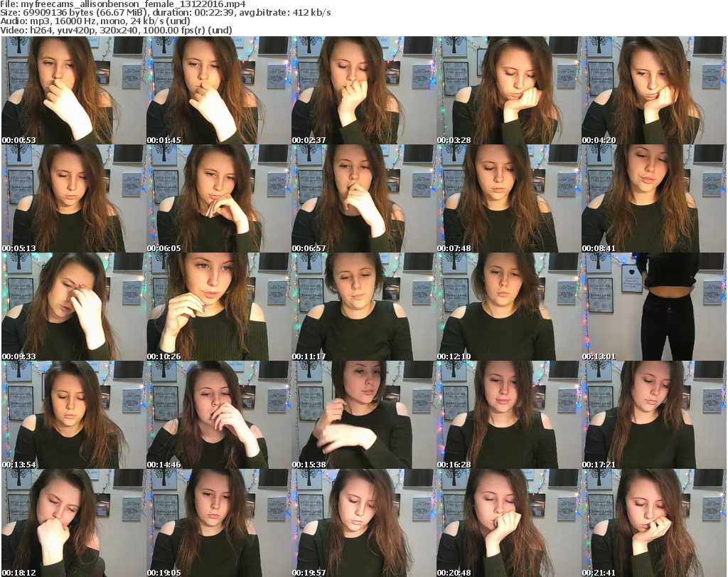728x577 pixels.
Task: Select the frame at 00:01:45
Action: tap(218, 90)
